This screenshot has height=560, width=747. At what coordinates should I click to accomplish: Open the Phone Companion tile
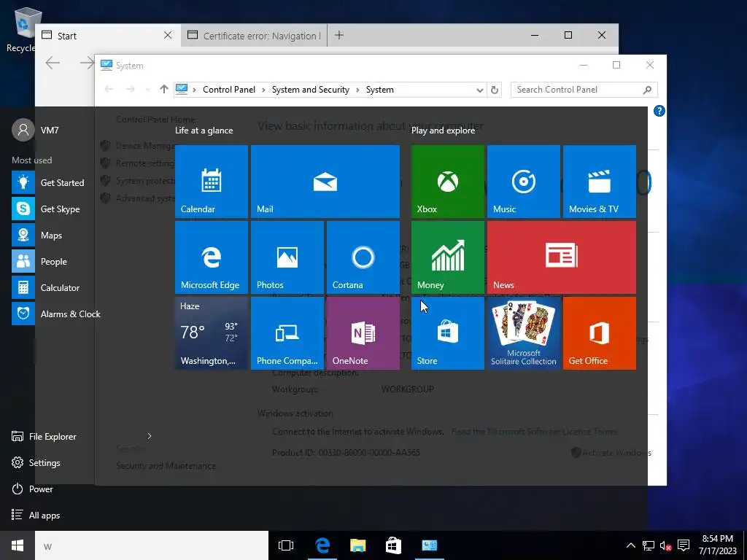coord(287,332)
